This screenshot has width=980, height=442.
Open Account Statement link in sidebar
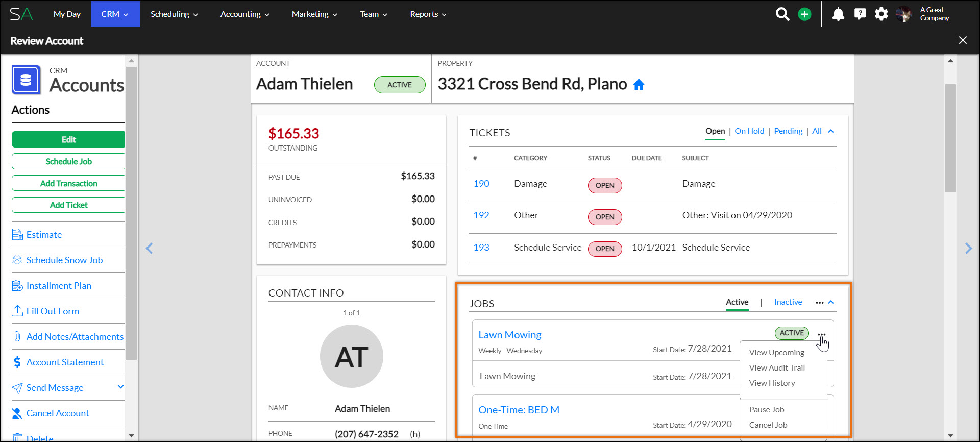tap(65, 362)
